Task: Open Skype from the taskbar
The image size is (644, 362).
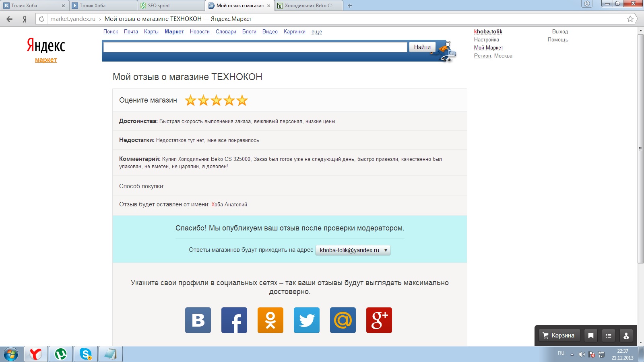Action: point(85,354)
